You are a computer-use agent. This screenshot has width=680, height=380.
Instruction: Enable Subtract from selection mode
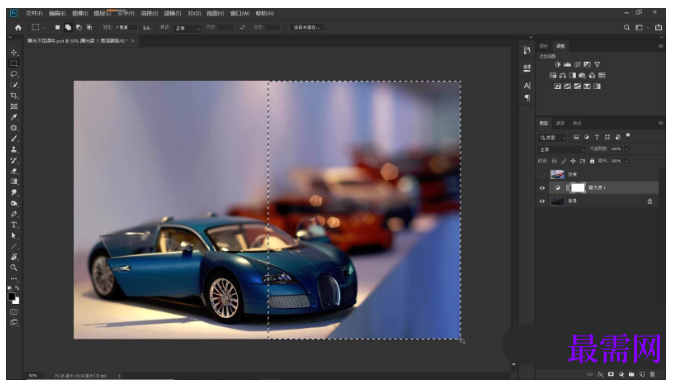(79, 27)
